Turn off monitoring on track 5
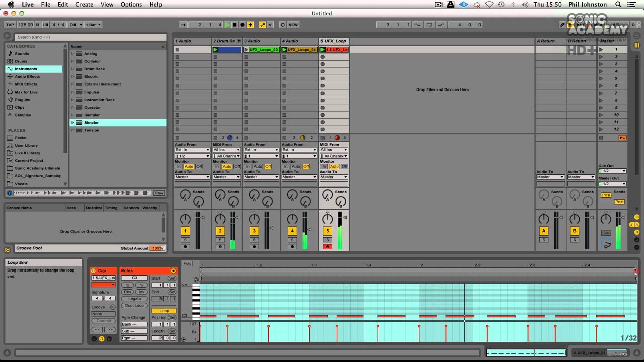The height and width of the screenshot is (362, 644). coord(344,167)
